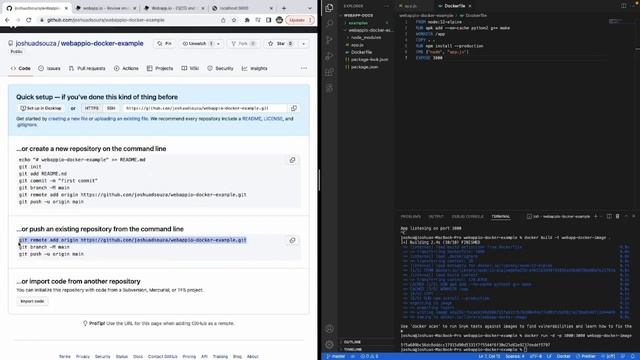Image resolution: width=640 pixels, height=360 pixels.
Task: Open new browser tab
Action: [284, 8]
